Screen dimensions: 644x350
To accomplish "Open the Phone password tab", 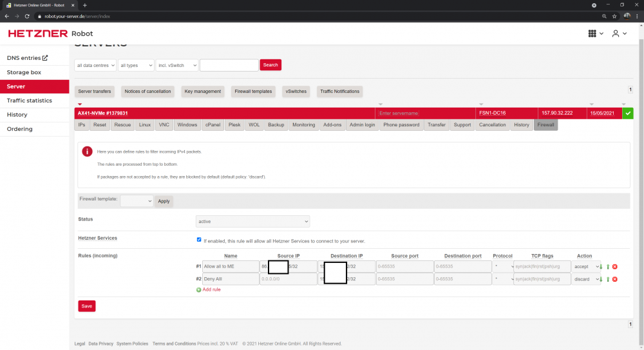I will point(401,125).
